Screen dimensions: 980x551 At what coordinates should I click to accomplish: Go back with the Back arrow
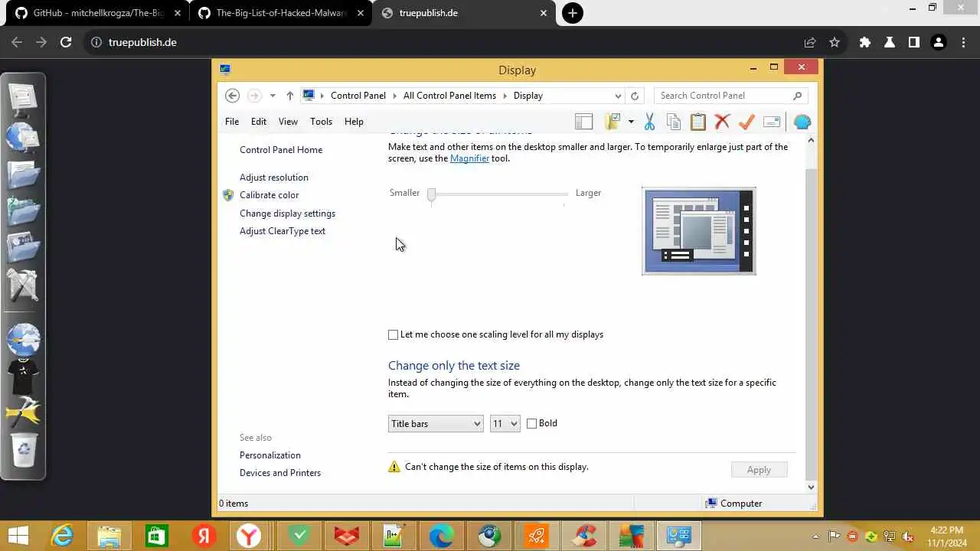233,96
